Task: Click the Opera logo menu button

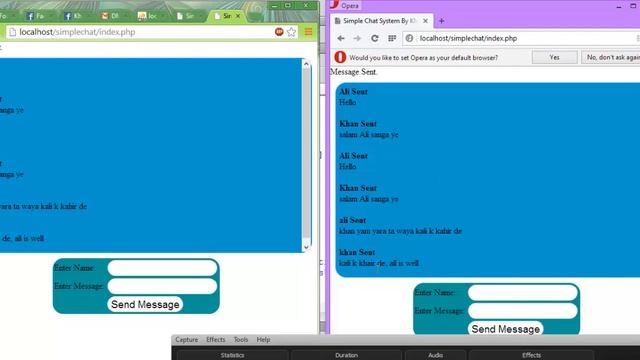Action: 345,5
